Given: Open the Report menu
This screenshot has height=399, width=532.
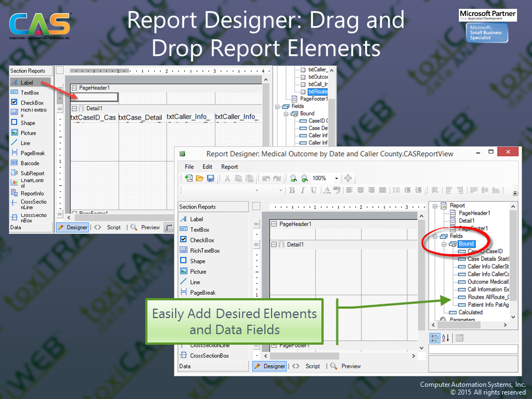Looking at the screenshot, I should click(229, 166).
